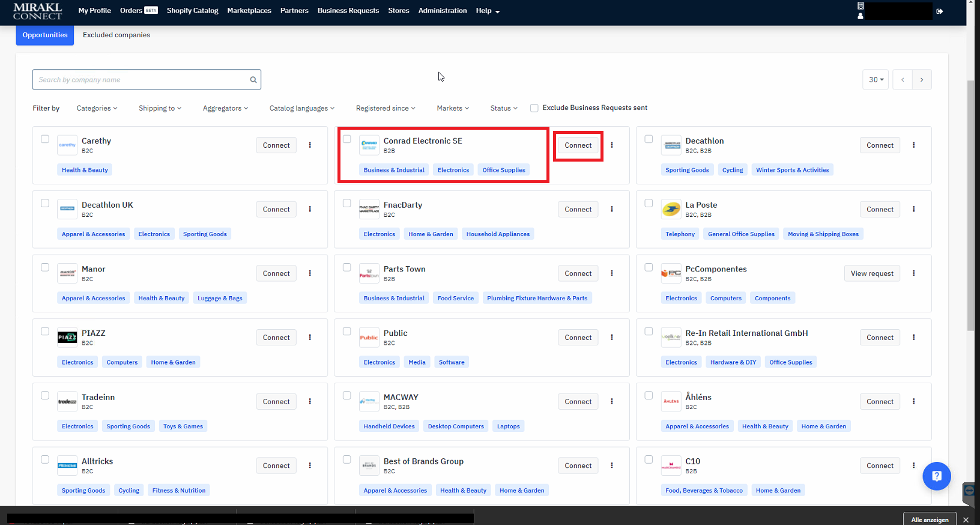The height and width of the screenshot is (525, 980).
Task: Click the La Poste company logo
Action: point(671,210)
